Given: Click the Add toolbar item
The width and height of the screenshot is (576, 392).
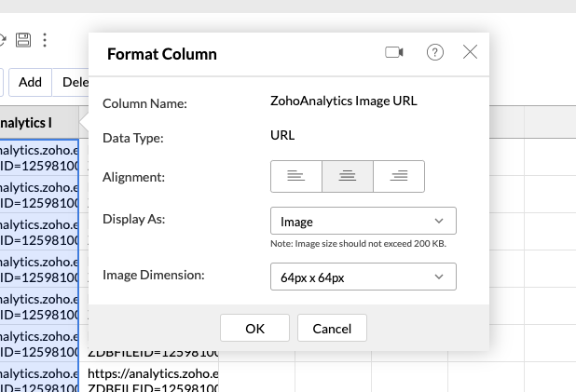Looking at the screenshot, I should coord(30,82).
